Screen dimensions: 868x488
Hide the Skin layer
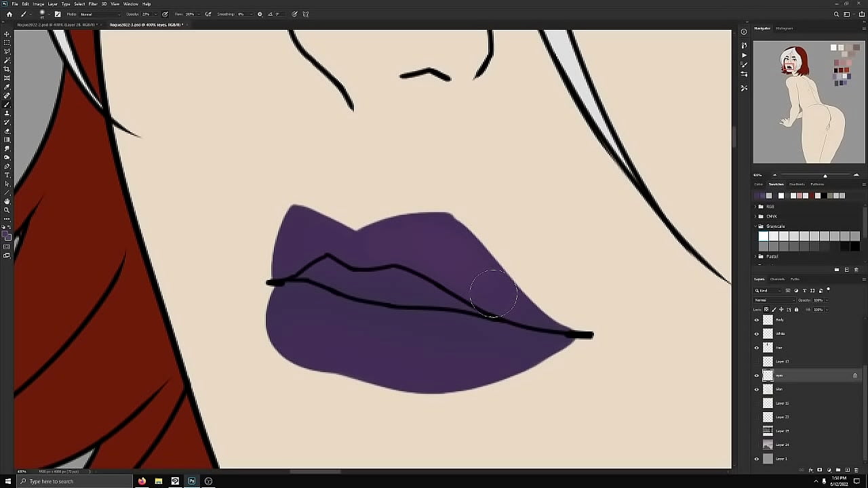coord(757,389)
